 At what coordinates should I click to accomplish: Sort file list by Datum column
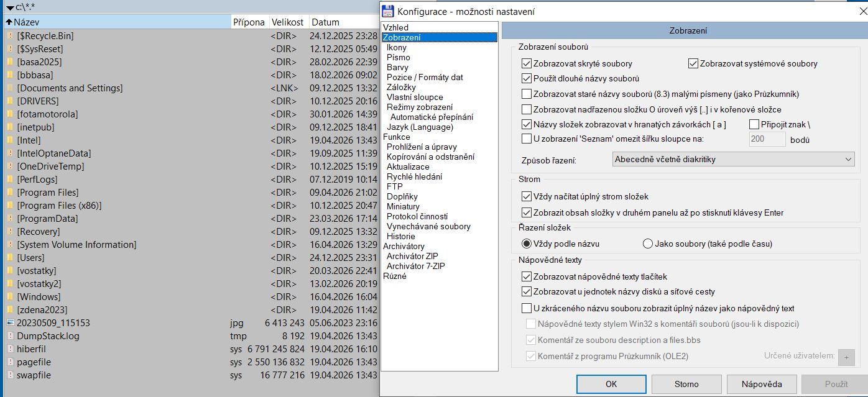(343, 22)
